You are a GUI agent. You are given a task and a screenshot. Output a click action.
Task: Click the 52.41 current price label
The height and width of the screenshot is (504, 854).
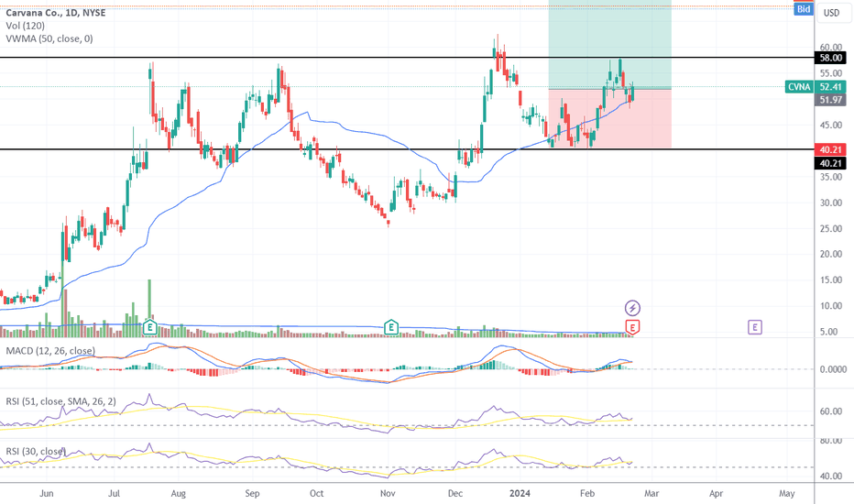830,87
